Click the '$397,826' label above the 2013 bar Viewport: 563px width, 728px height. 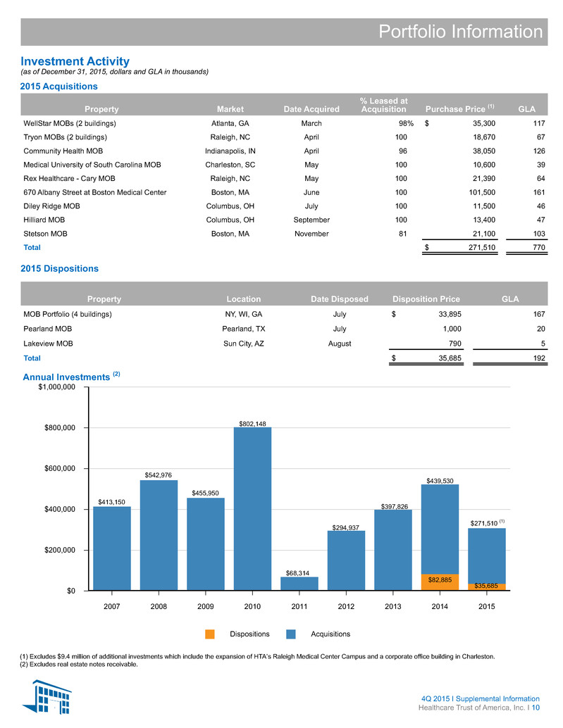[395, 506]
